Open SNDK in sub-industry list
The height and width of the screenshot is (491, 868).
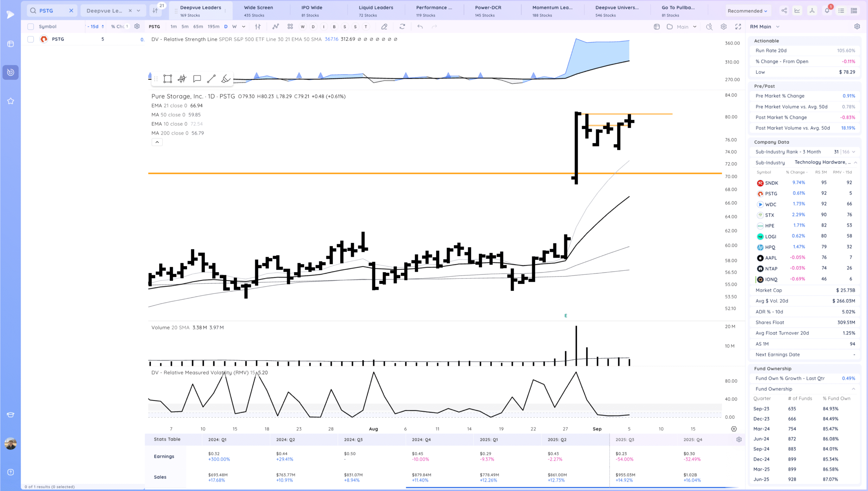(771, 183)
